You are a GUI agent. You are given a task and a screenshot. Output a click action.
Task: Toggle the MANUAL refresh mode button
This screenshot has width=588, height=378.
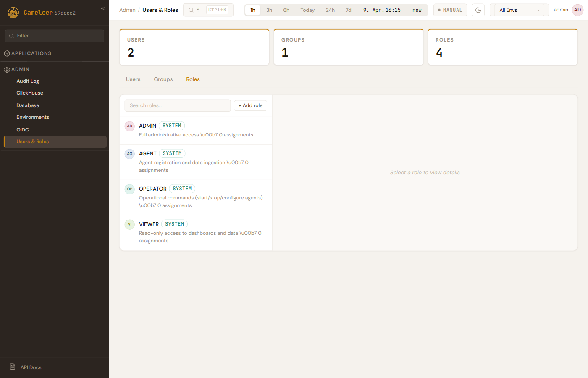point(450,10)
